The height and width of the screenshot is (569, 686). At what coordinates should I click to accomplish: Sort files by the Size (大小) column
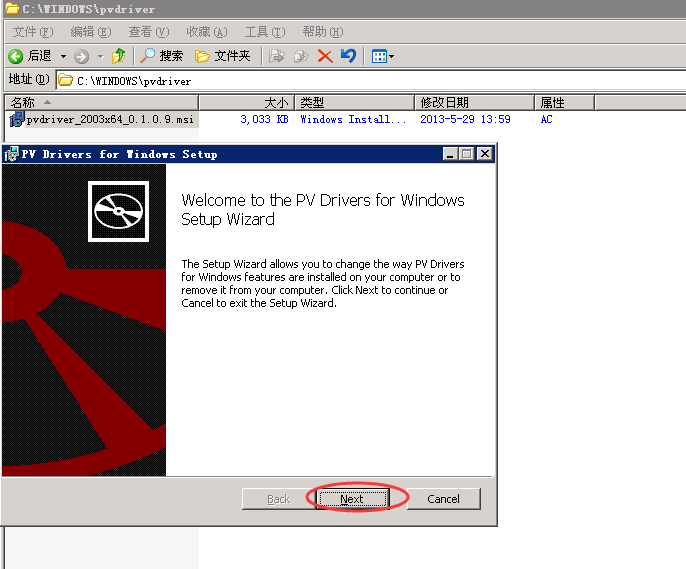coord(247,102)
